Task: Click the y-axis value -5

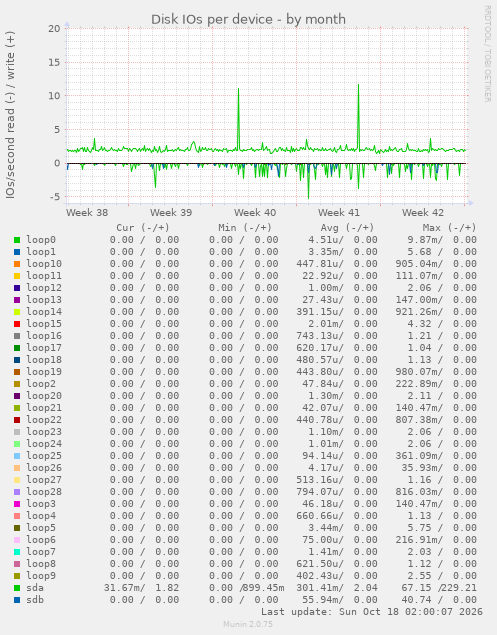Action: [x=55, y=197]
